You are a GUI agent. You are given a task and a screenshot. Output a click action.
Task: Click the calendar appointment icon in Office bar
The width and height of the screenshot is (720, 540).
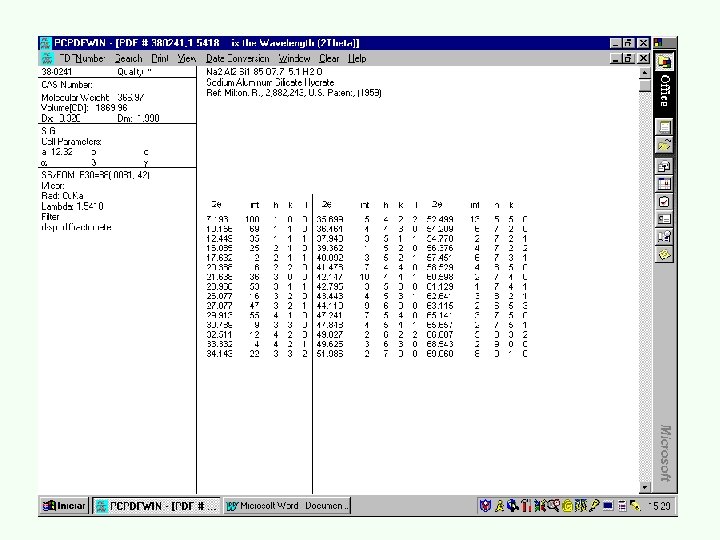[664, 184]
